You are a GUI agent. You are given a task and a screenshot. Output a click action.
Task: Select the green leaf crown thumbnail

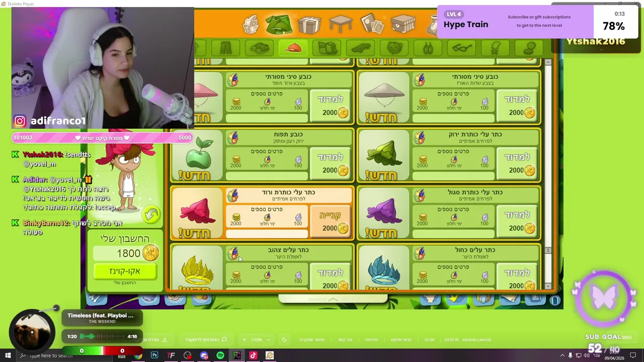click(x=384, y=155)
